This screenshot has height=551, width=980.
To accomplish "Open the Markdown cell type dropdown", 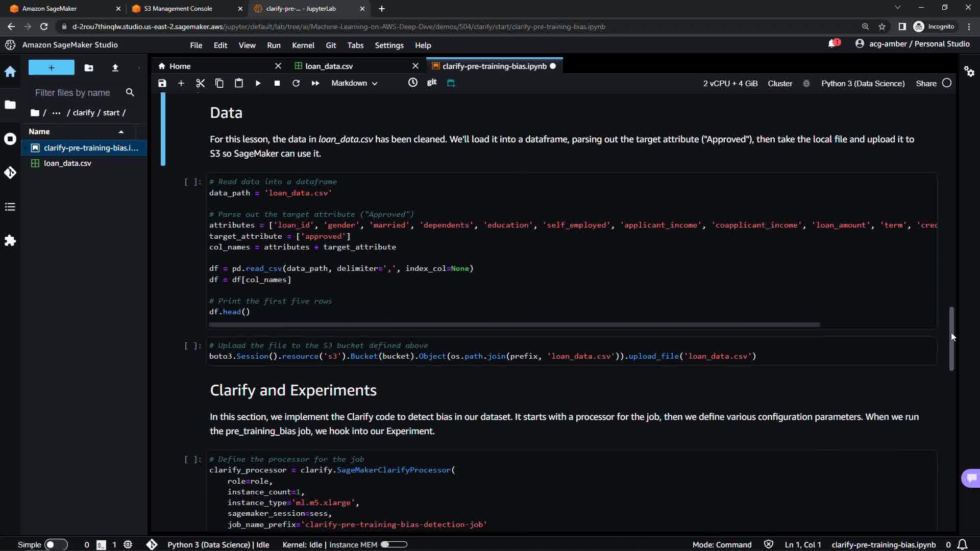I will point(354,83).
